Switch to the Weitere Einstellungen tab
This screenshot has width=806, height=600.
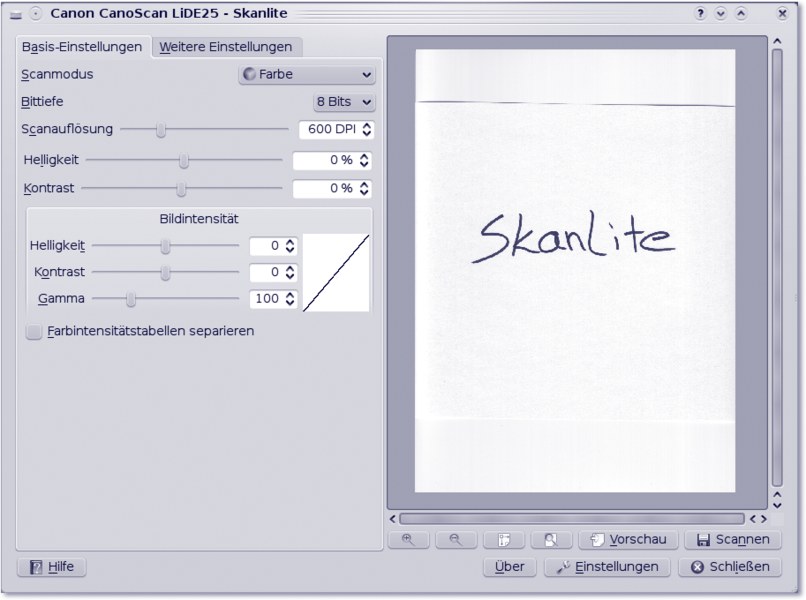(x=226, y=47)
